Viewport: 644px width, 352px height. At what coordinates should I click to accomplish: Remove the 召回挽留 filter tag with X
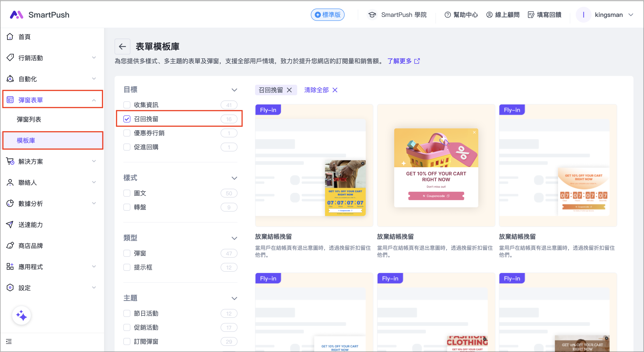pos(289,90)
